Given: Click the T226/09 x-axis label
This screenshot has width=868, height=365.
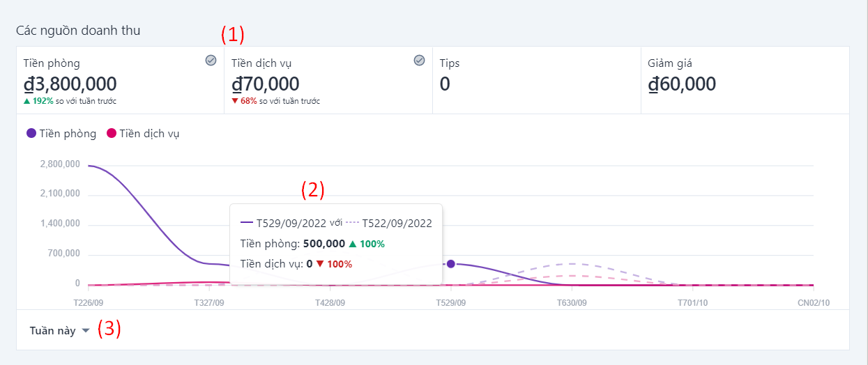Looking at the screenshot, I should click(89, 303).
